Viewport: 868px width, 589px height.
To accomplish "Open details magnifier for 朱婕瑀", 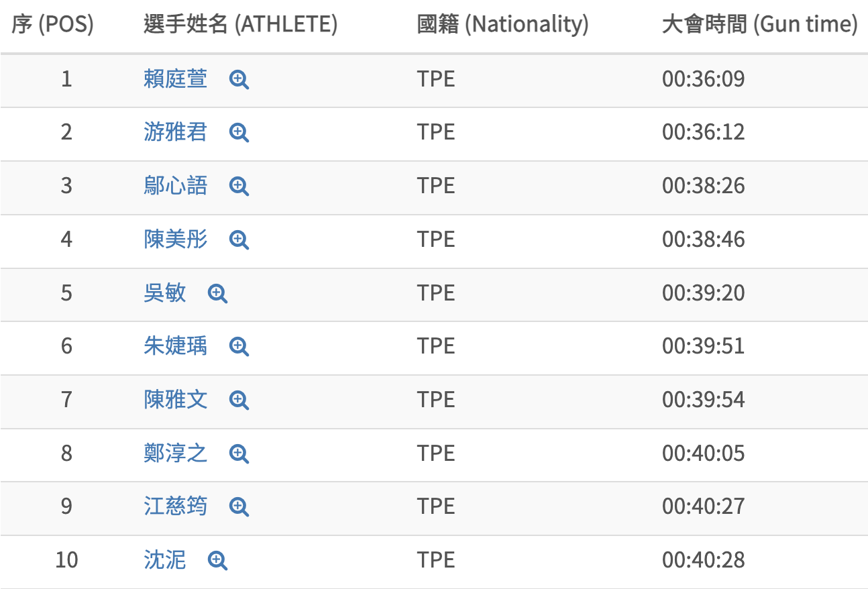I will (x=239, y=346).
